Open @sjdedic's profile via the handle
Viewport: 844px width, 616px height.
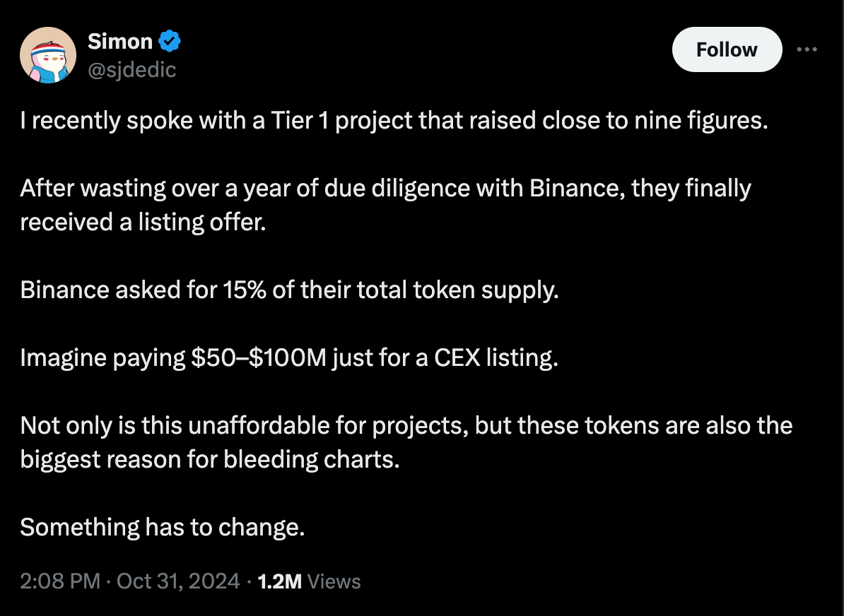click(x=131, y=70)
